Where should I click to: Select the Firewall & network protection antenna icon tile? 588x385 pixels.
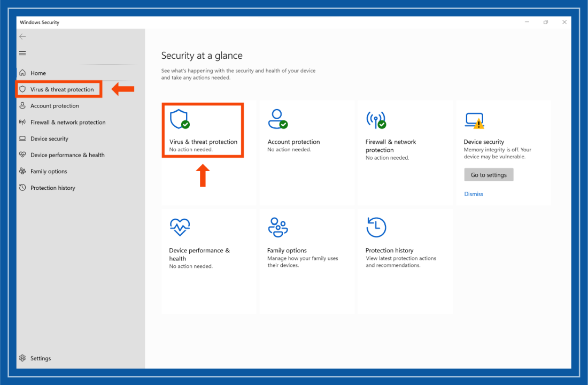tap(376, 119)
